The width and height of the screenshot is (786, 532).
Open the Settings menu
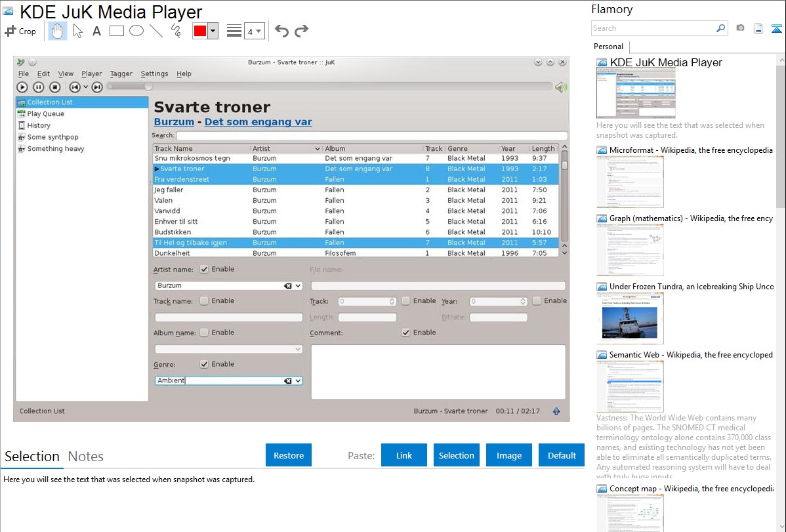tap(154, 73)
